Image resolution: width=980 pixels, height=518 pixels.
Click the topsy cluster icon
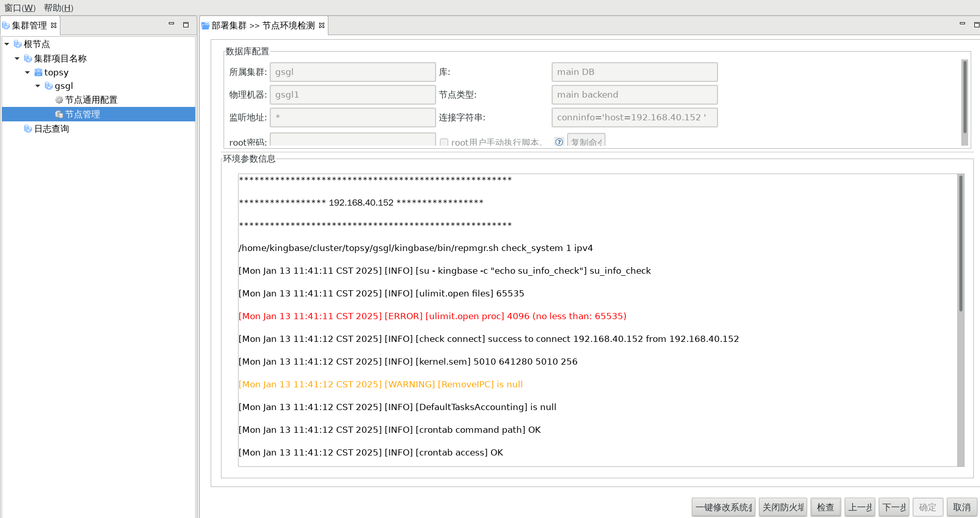click(38, 72)
